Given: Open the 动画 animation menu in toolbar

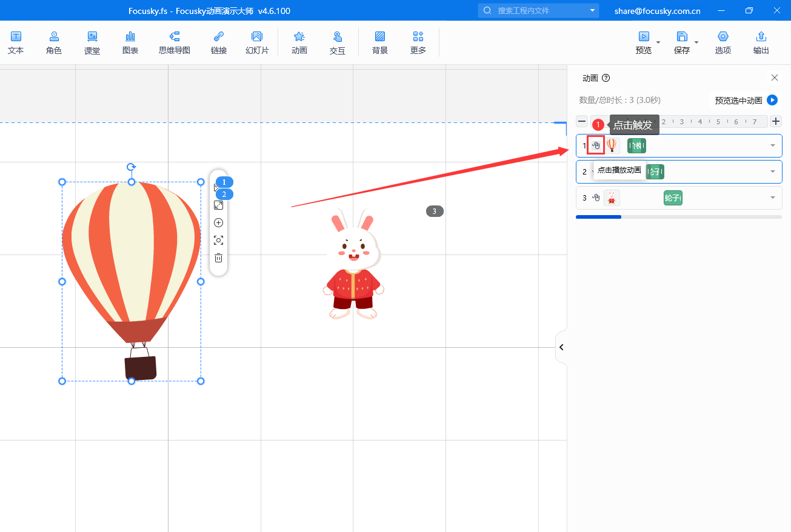Looking at the screenshot, I should click(x=299, y=42).
